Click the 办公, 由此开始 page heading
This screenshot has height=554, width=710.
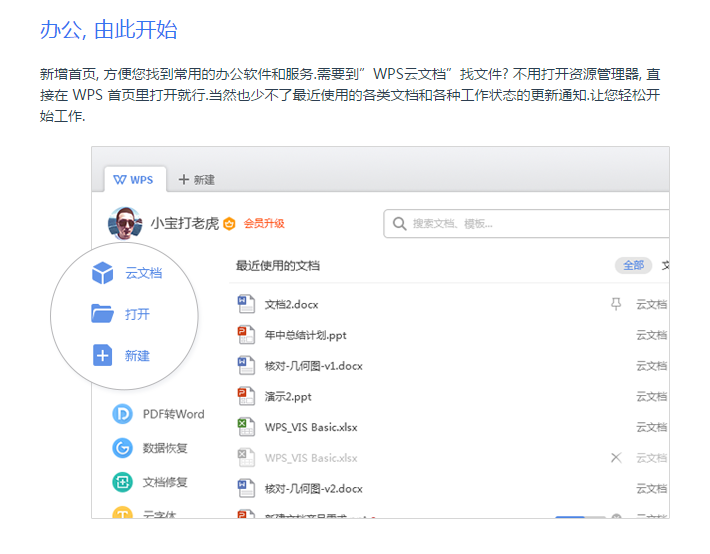click(109, 30)
